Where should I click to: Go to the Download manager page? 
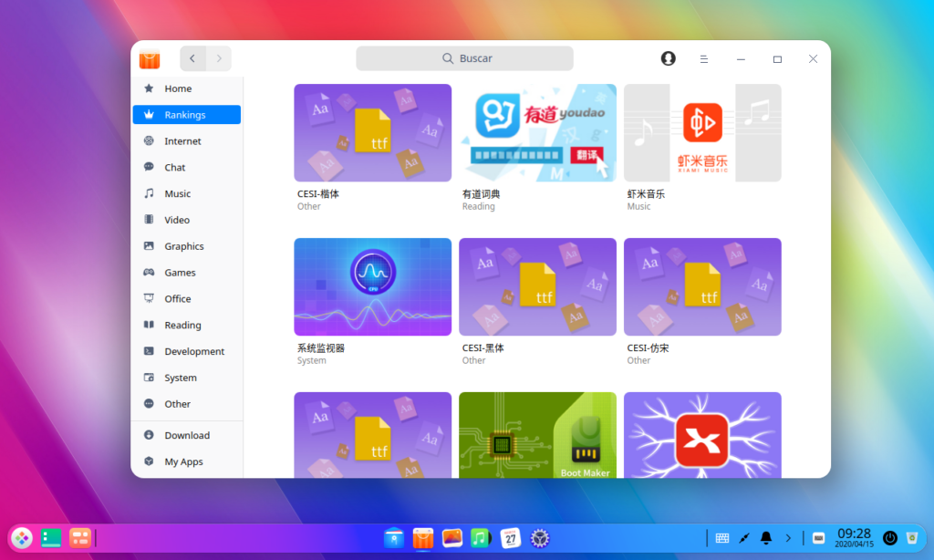tap(186, 435)
